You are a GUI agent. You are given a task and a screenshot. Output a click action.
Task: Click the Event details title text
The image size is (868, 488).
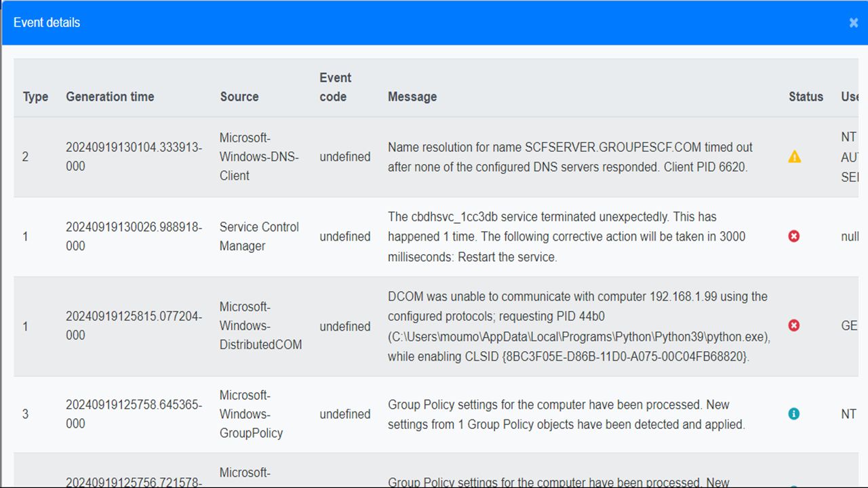coord(47,23)
